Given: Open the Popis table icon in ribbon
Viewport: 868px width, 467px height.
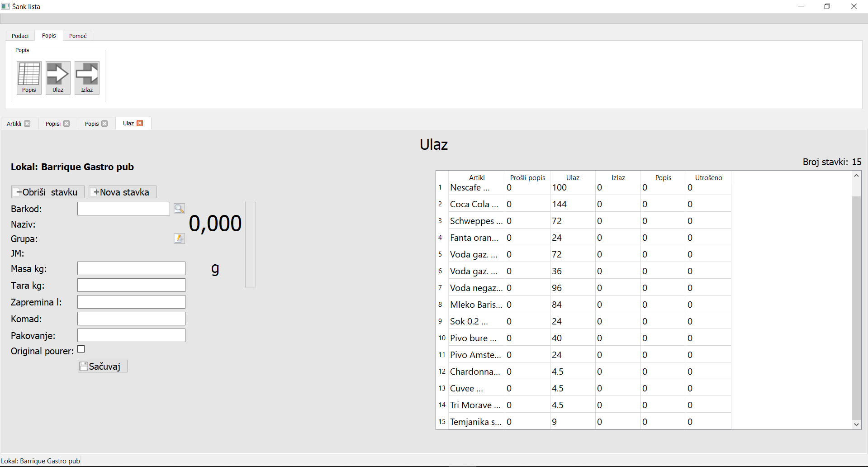Looking at the screenshot, I should tap(29, 77).
